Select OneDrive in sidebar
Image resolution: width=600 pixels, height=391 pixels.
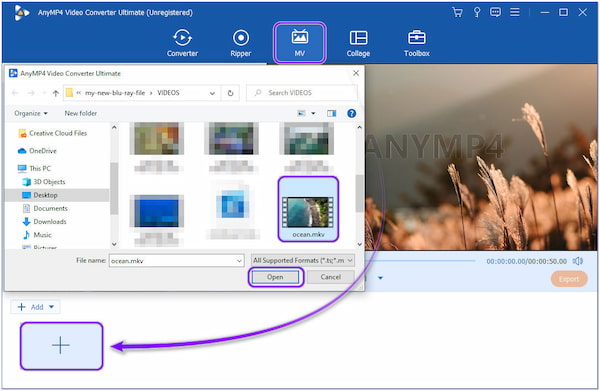coord(37,151)
